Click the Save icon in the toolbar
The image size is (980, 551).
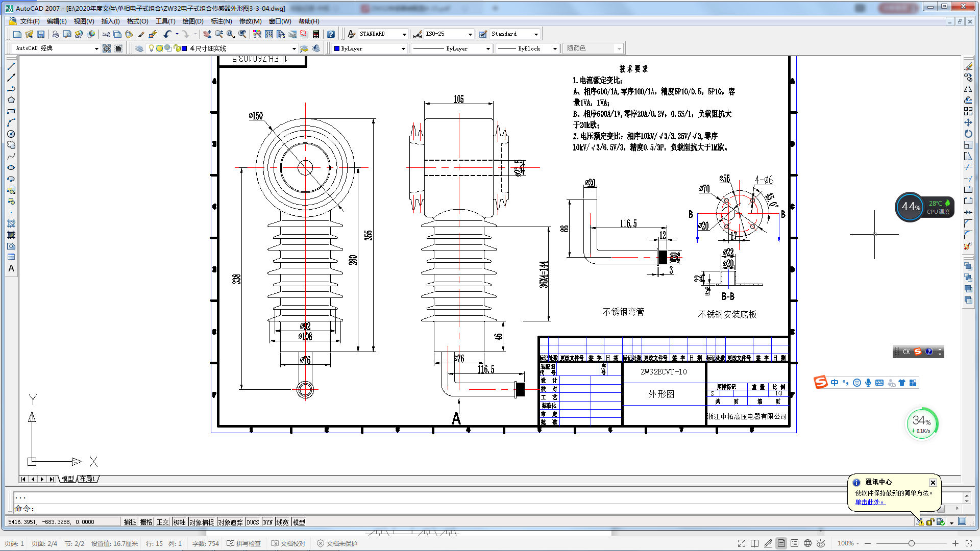point(41,34)
